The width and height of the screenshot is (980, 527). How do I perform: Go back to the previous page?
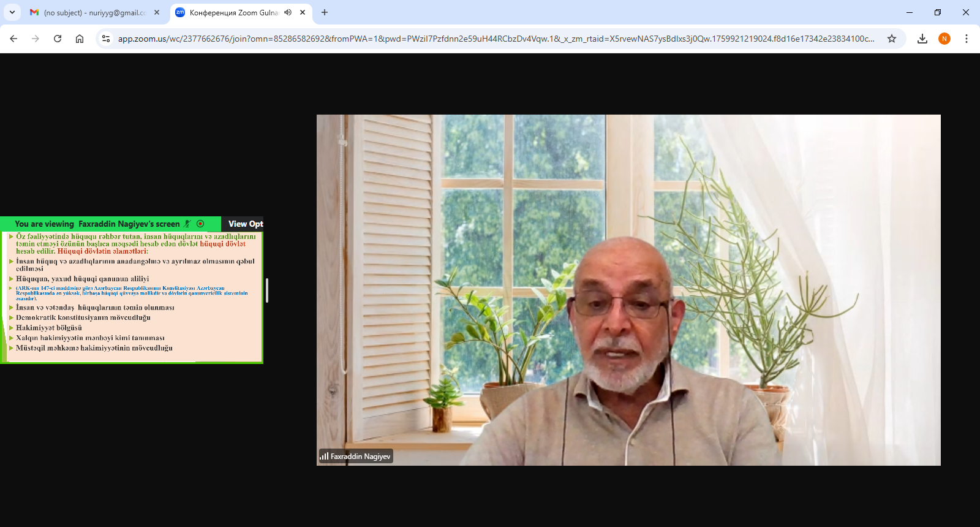(13, 39)
